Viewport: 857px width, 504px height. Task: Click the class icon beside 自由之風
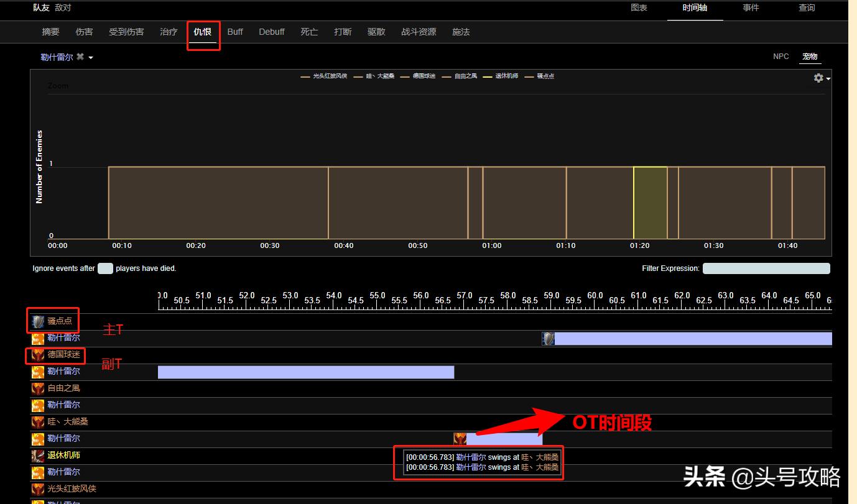pyautogui.click(x=38, y=388)
